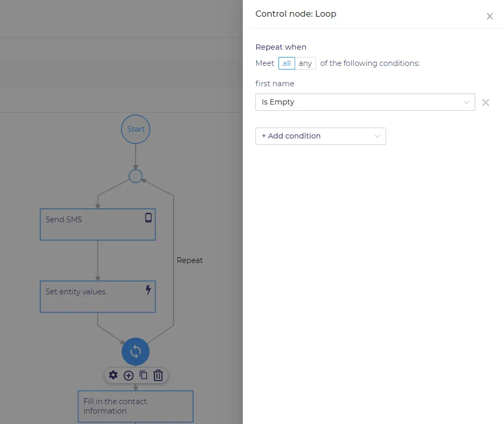Click the 'Control node: Loop' panel title
The image size is (504, 424).
296,14
